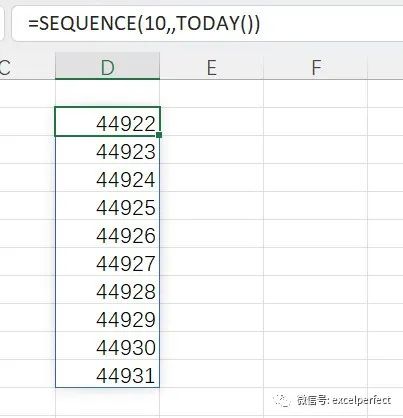Screen dimensions: 403x418
Task: Select column E header
Action: tap(212, 66)
